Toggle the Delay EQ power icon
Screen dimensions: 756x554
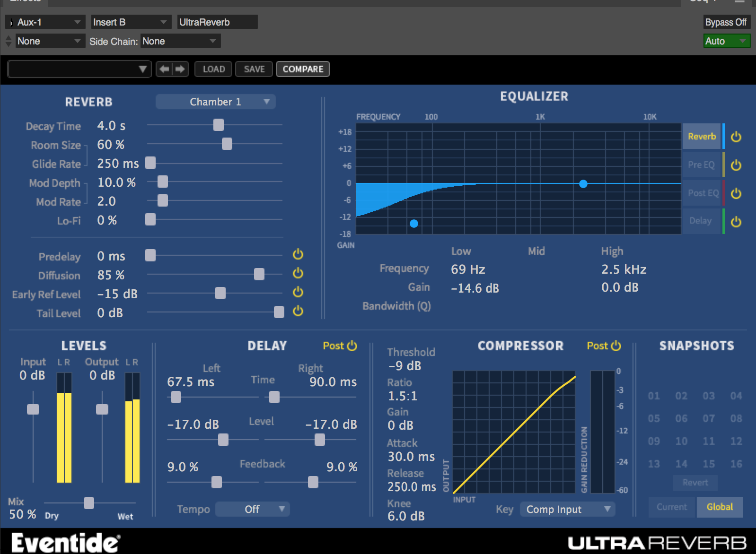[x=736, y=222]
